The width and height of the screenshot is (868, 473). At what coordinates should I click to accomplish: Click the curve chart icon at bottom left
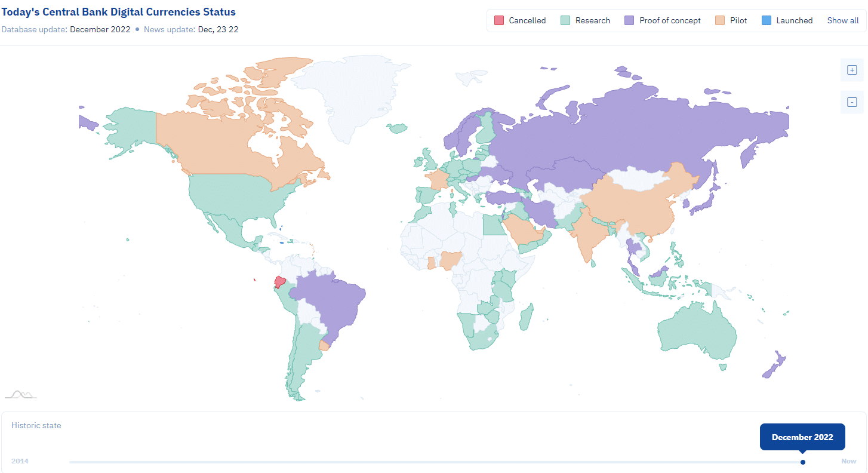click(21, 394)
